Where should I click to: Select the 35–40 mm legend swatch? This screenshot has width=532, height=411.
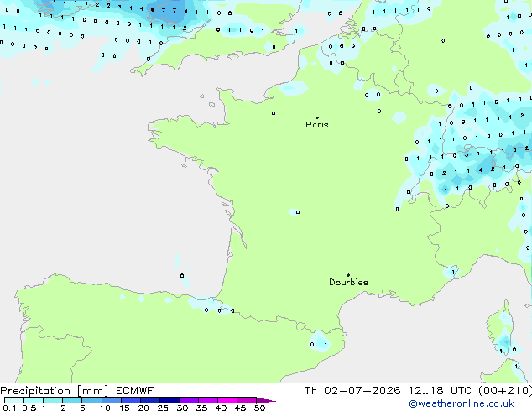[x=207, y=400]
